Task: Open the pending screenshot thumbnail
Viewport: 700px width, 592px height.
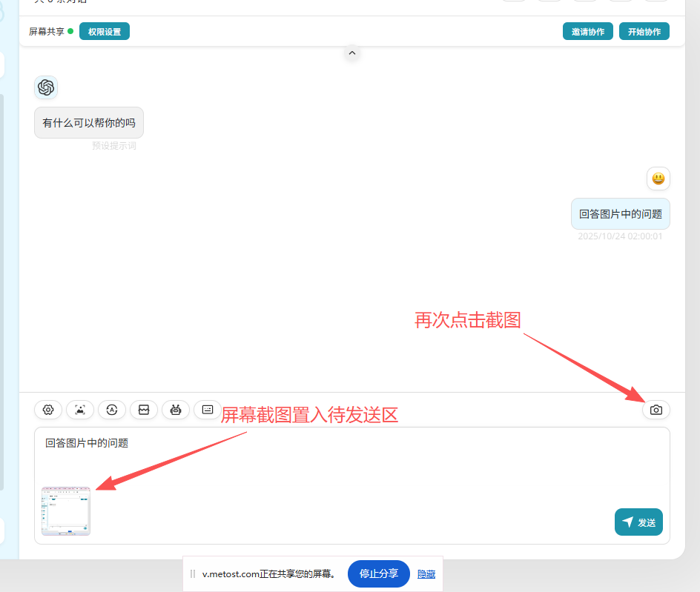Action: pyautogui.click(x=66, y=511)
